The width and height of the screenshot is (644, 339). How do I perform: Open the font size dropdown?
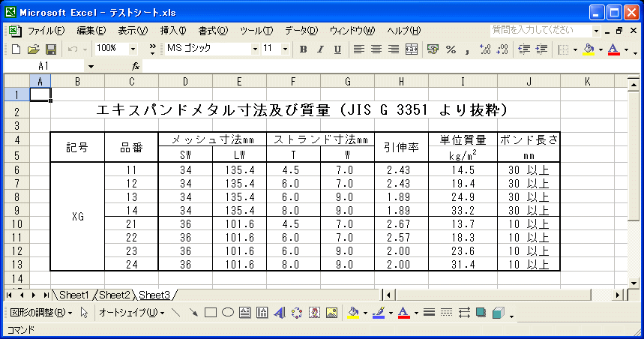[285, 49]
